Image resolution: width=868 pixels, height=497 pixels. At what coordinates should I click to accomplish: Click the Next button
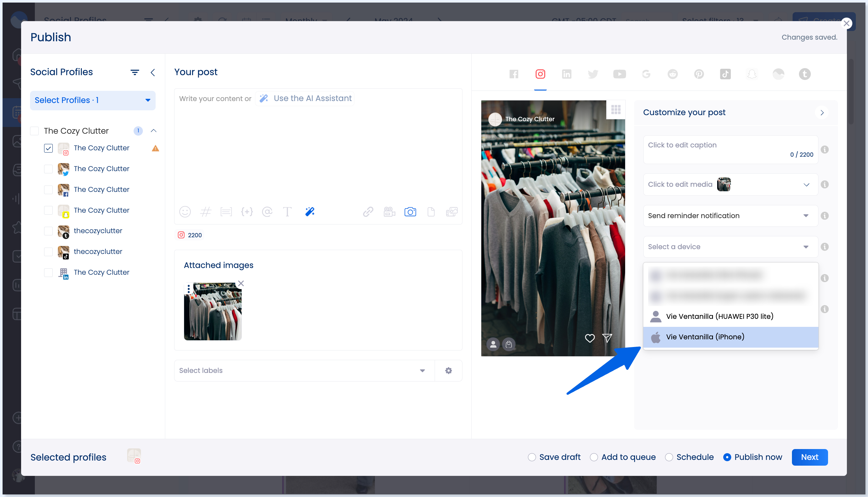coord(810,457)
